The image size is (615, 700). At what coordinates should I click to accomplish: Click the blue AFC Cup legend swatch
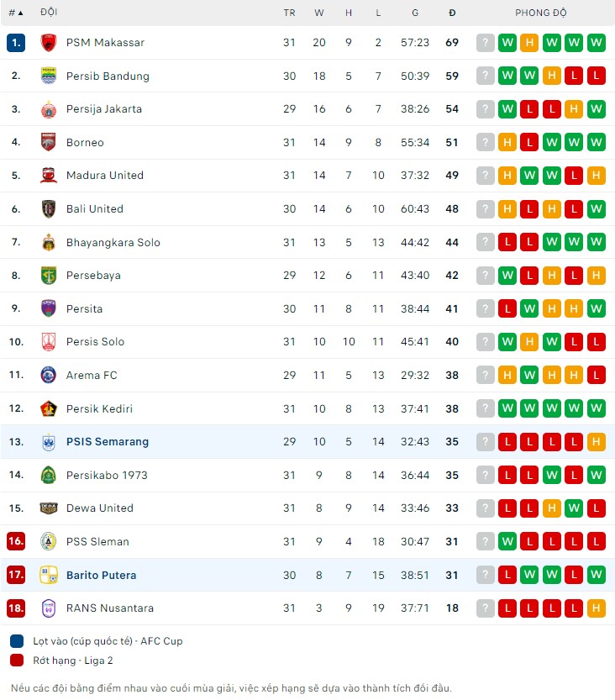(x=17, y=641)
